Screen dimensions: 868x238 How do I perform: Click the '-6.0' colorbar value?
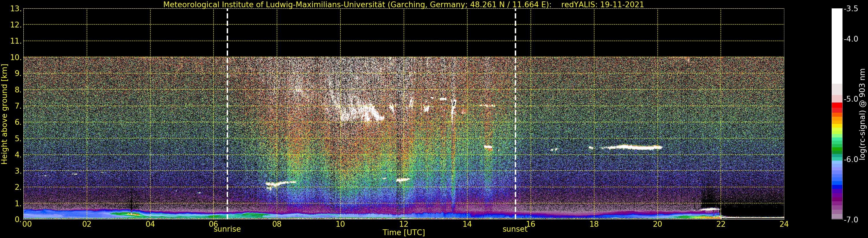coord(851,159)
